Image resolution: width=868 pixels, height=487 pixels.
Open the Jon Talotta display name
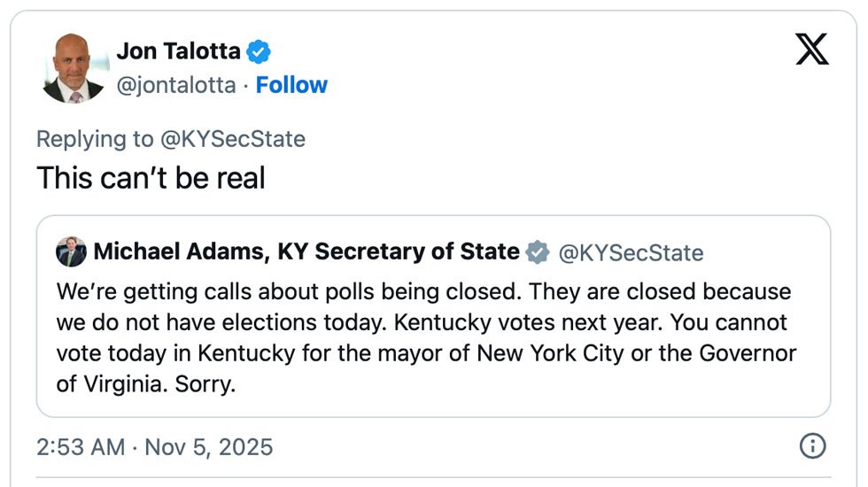pos(178,51)
